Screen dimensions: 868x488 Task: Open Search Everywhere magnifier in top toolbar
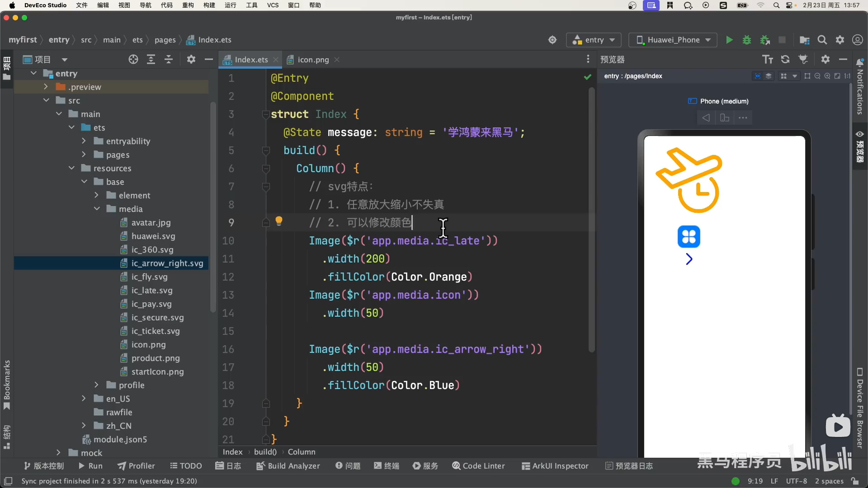tap(822, 40)
